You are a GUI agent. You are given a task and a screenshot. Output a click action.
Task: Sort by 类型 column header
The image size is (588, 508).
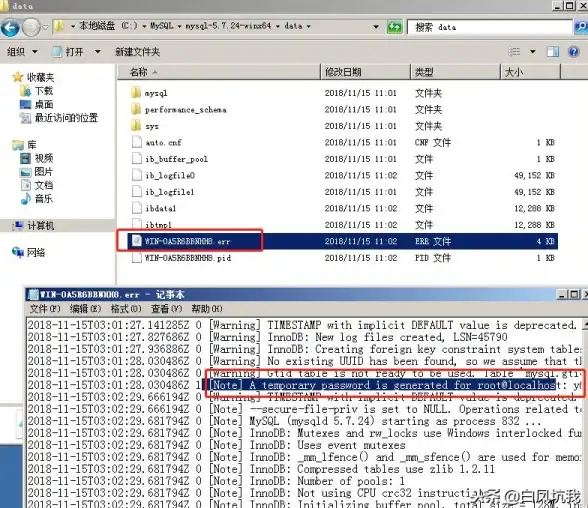[x=455, y=72]
